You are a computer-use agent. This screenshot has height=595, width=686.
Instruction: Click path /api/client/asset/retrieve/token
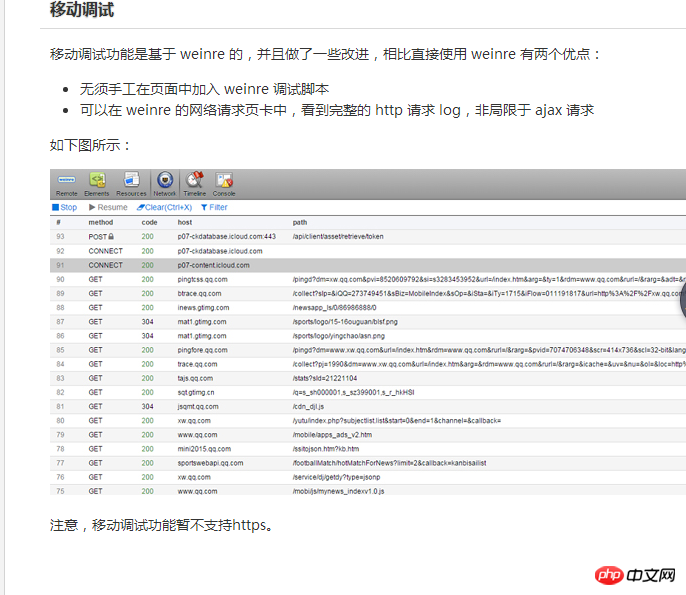338,237
